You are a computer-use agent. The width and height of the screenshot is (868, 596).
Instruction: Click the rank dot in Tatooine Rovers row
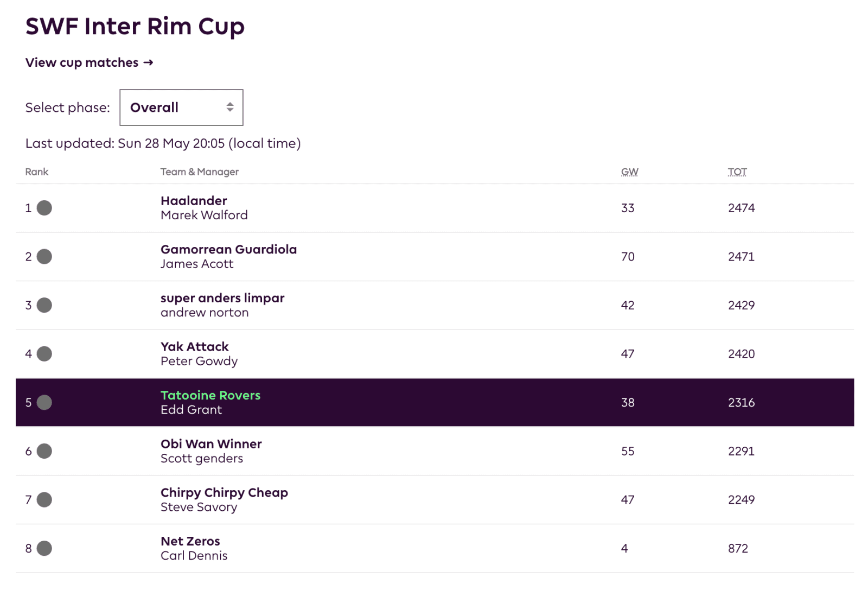coord(44,402)
